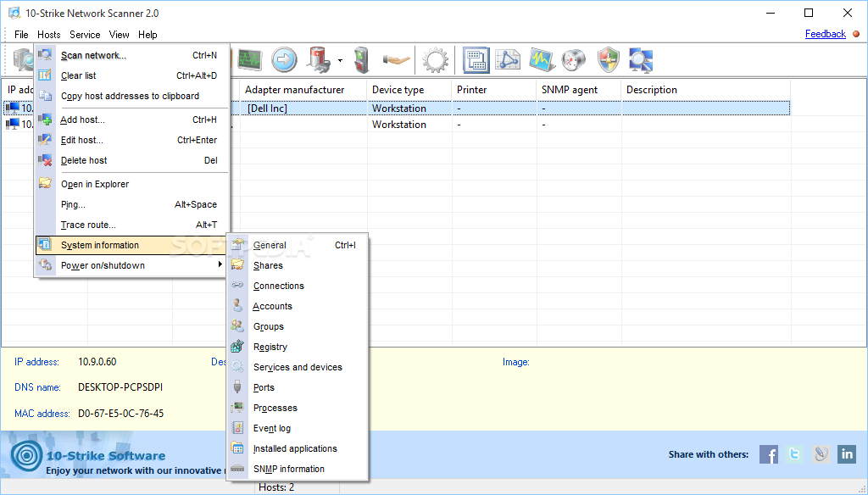Click the blue arrow circle toolbar icon
868x495 pixels.
pos(284,59)
